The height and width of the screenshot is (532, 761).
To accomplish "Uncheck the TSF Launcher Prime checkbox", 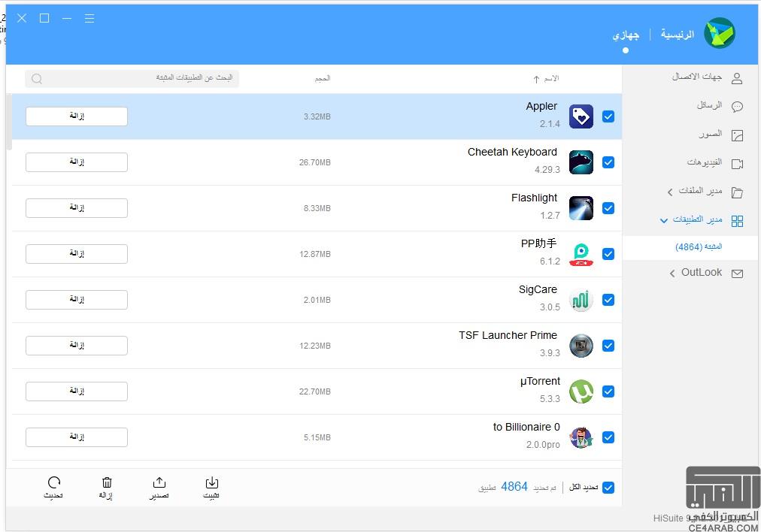I will [x=608, y=346].
